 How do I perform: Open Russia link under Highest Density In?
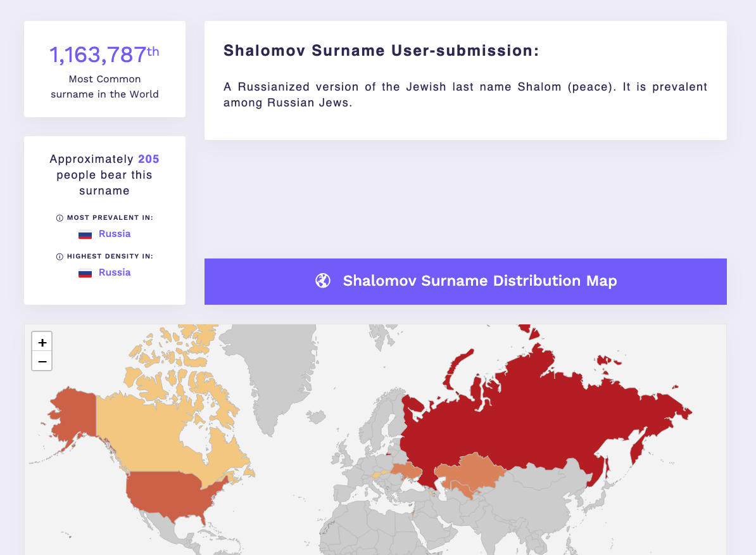click(115, 272)
